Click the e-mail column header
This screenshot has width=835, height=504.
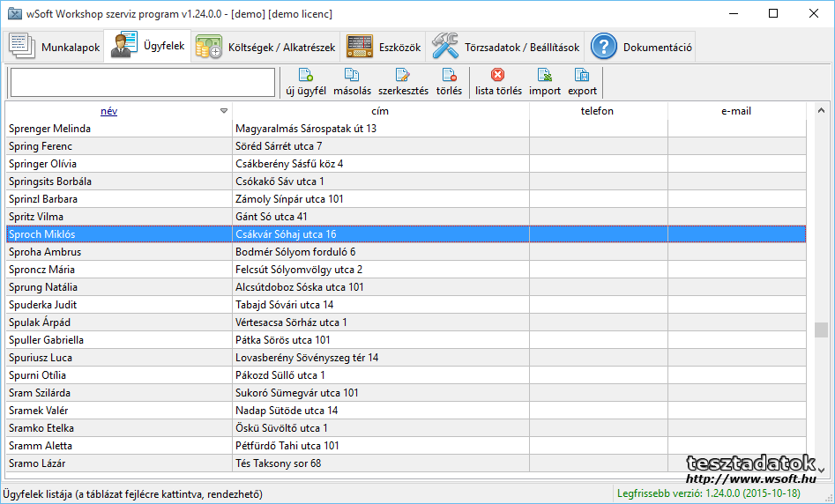coord(735,111)
